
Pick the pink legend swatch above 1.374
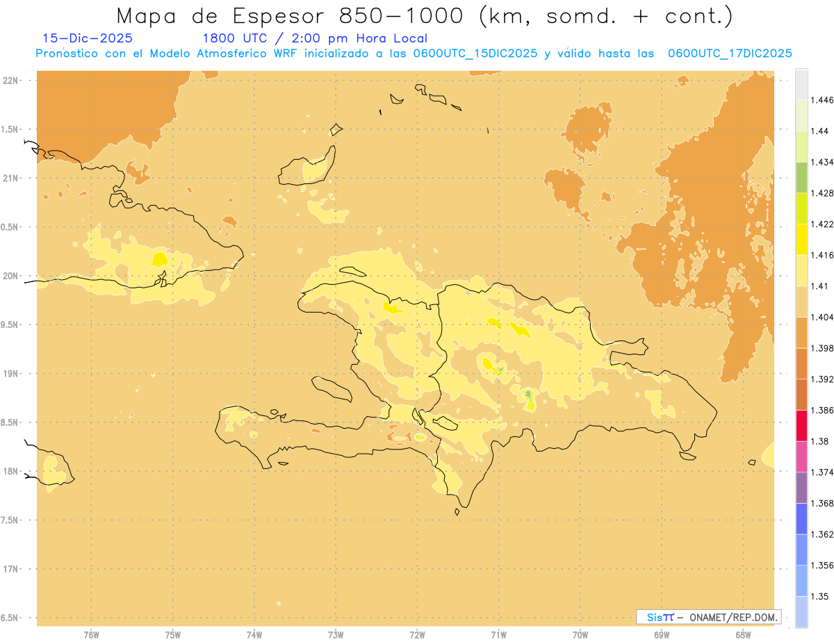(x=801, y=456)
